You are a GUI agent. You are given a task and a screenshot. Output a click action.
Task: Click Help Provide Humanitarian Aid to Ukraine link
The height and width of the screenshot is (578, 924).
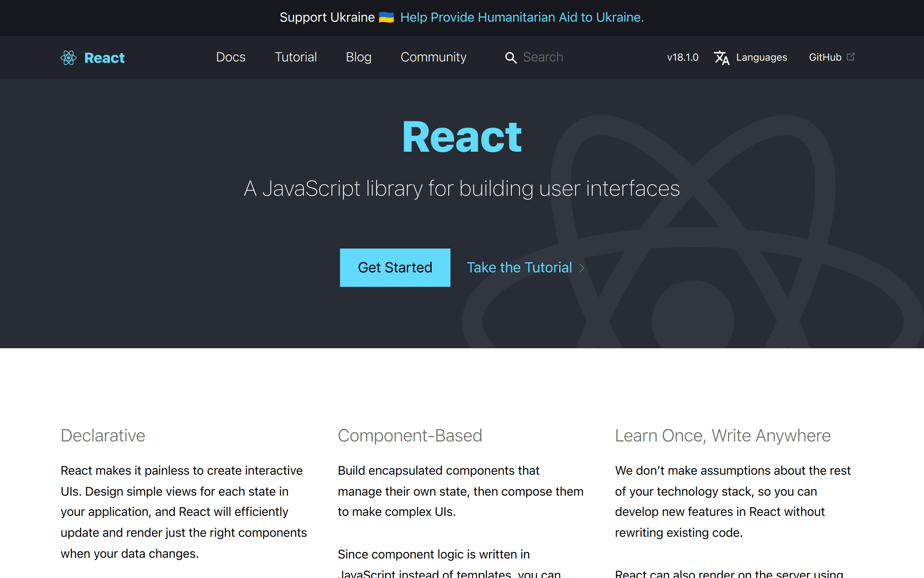pos(522,17)
